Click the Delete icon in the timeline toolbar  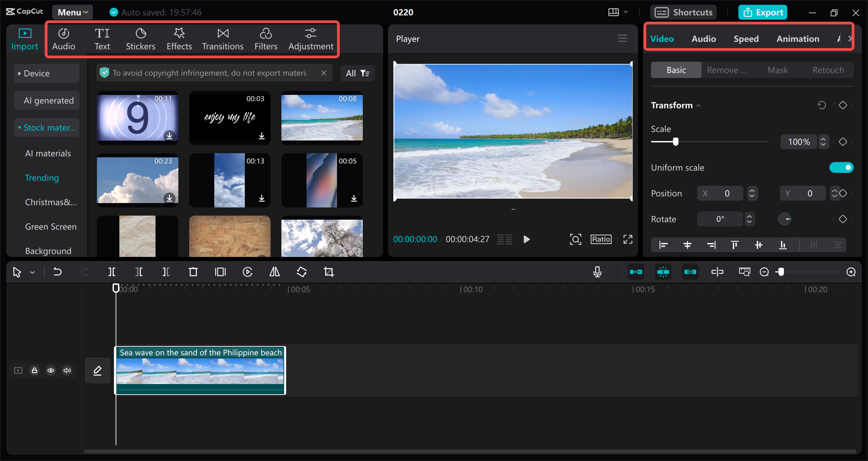(x=193, y=272)
